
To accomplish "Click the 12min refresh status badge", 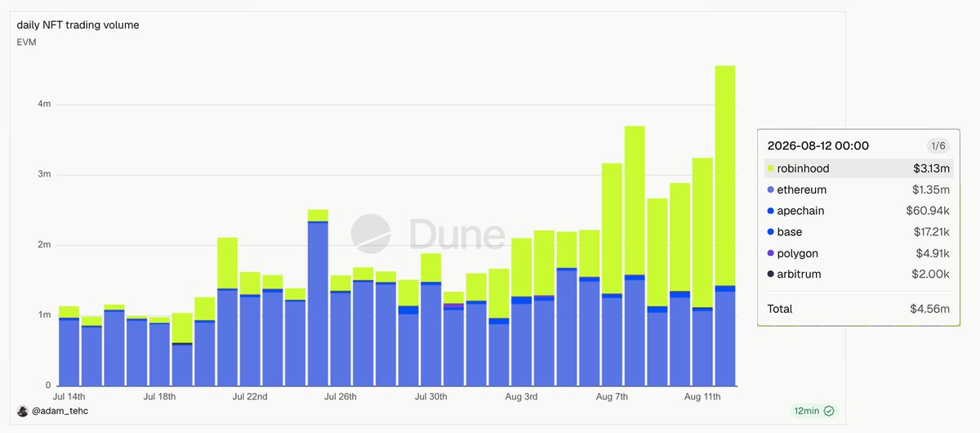I will click(x=817, y=411).
